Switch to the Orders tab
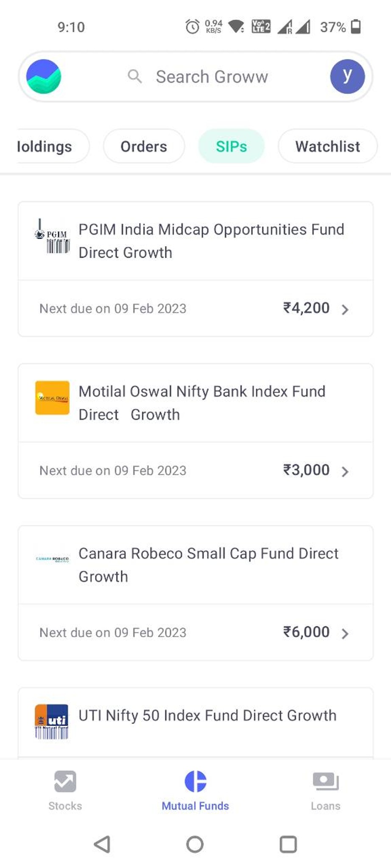 coord(144,146)
